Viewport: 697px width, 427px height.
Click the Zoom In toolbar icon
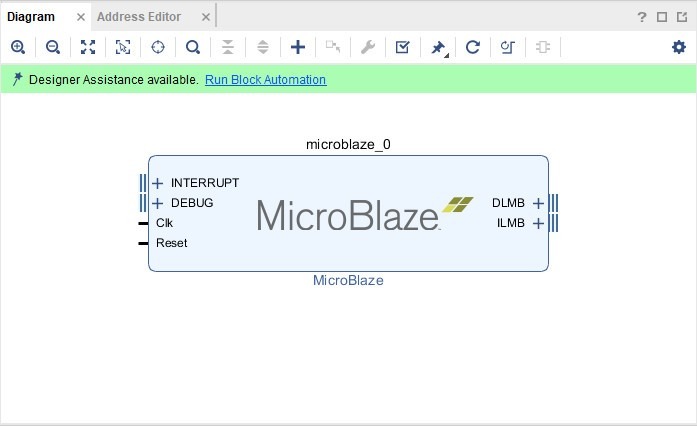click(x=18, y=47)
